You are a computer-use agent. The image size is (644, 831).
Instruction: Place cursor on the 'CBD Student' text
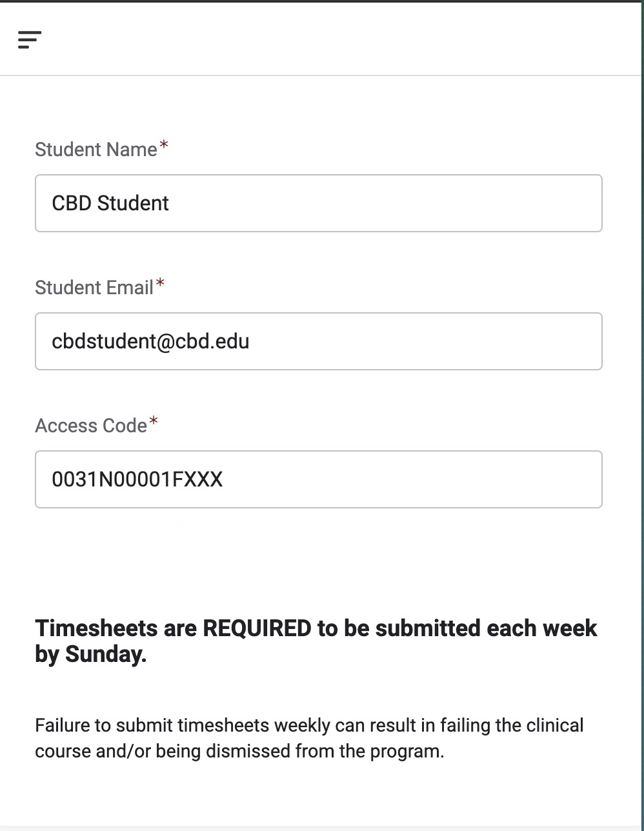click(x=110, y=203)
